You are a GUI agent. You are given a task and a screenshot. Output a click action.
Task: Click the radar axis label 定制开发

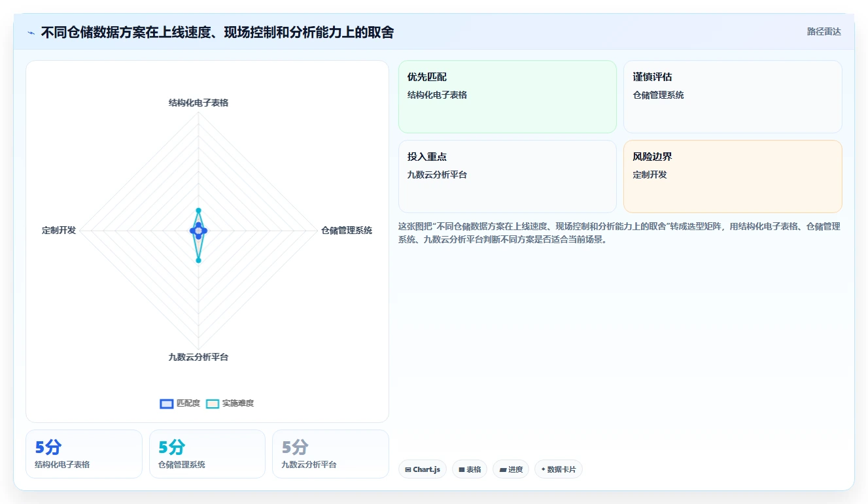tap(59, 230)
